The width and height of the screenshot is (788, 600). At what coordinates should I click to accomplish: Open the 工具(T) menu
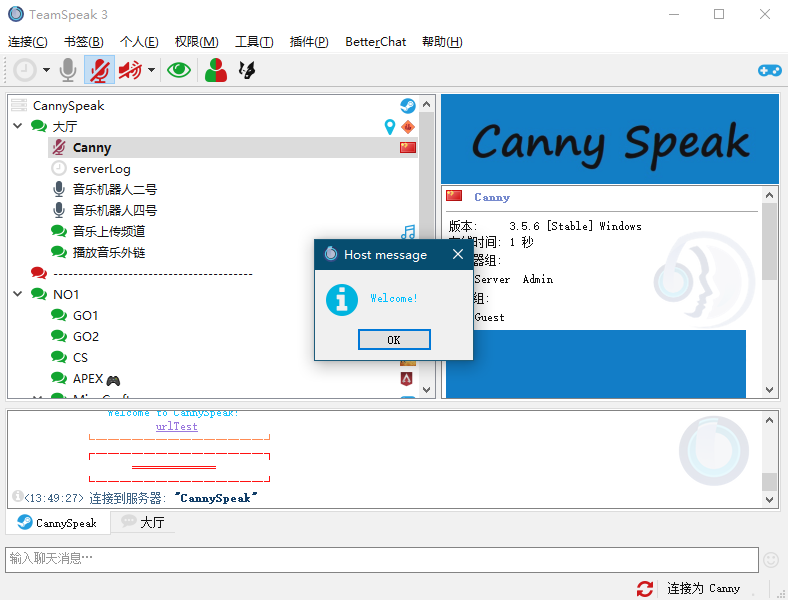coord(254,42)
